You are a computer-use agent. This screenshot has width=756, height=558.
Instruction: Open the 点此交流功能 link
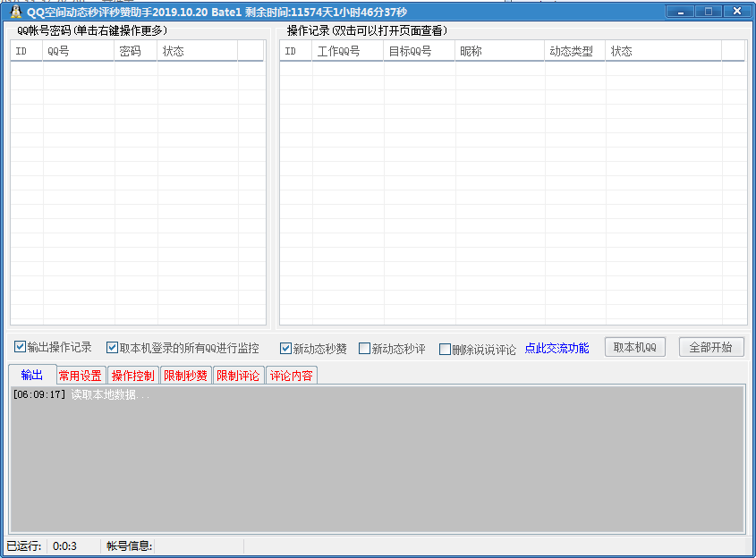(x=556, y=348)
